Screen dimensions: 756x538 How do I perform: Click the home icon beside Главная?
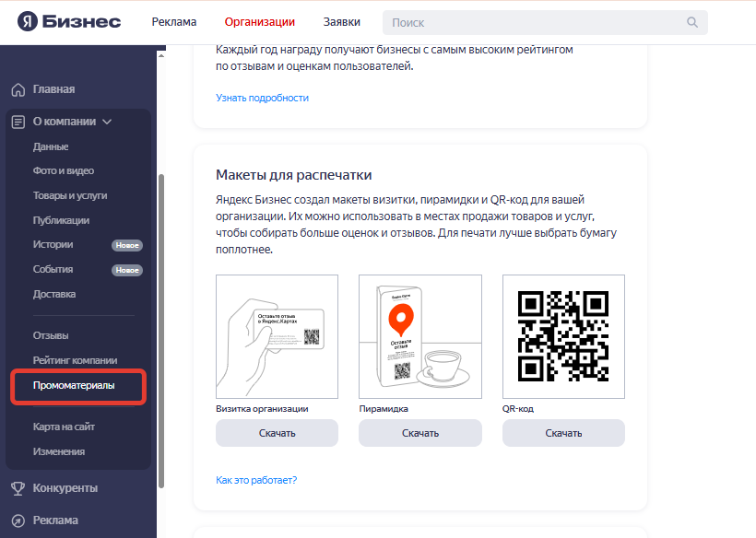pos(18,89)
